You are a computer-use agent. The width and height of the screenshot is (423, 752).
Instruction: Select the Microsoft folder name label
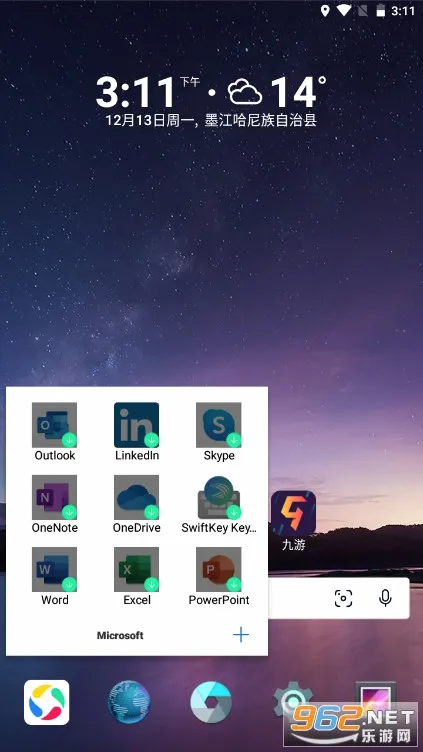click(120, 635)
